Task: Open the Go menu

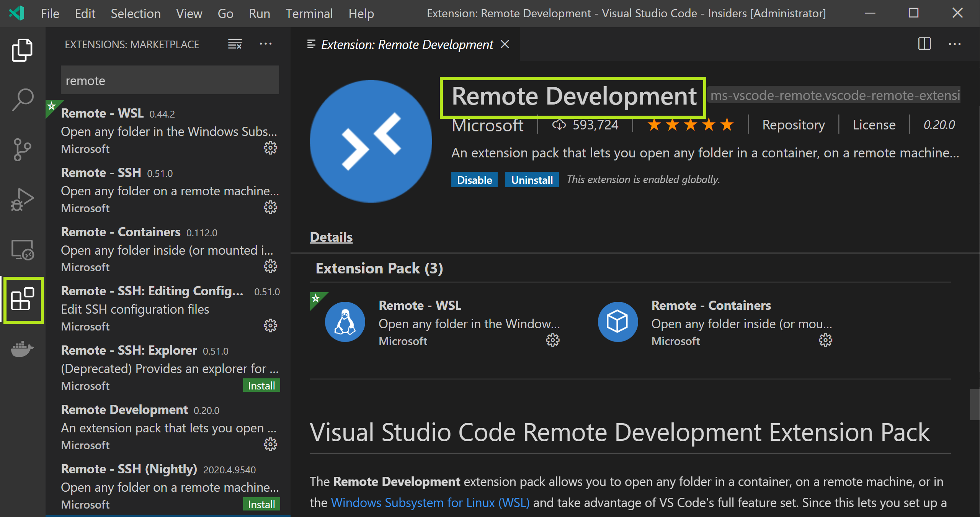Action: [225, 14]
